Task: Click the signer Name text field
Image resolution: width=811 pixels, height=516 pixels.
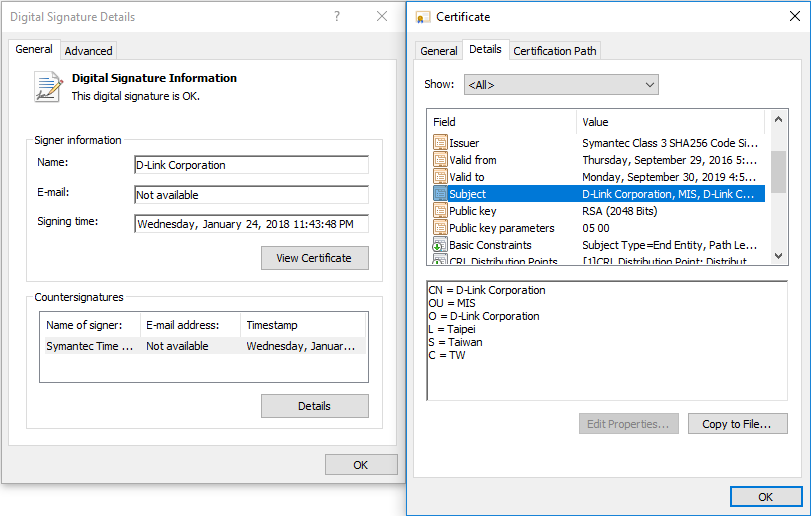Action: coord(251,165)
